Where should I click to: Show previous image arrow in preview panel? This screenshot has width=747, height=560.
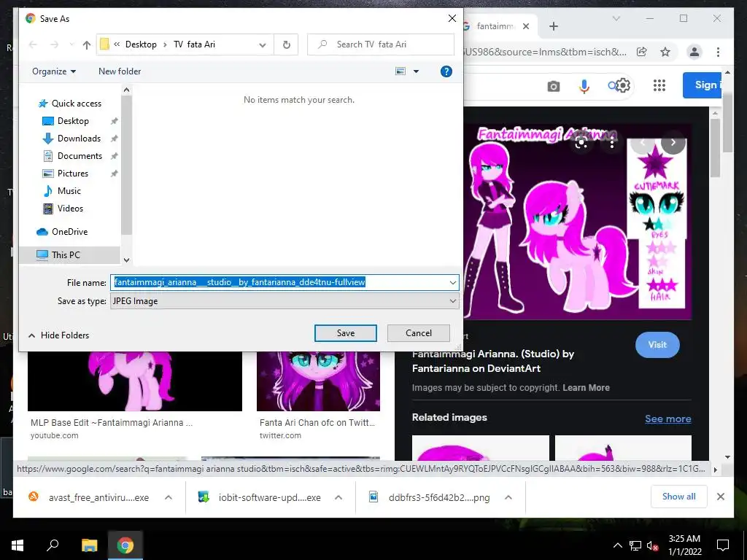point(643,142)
